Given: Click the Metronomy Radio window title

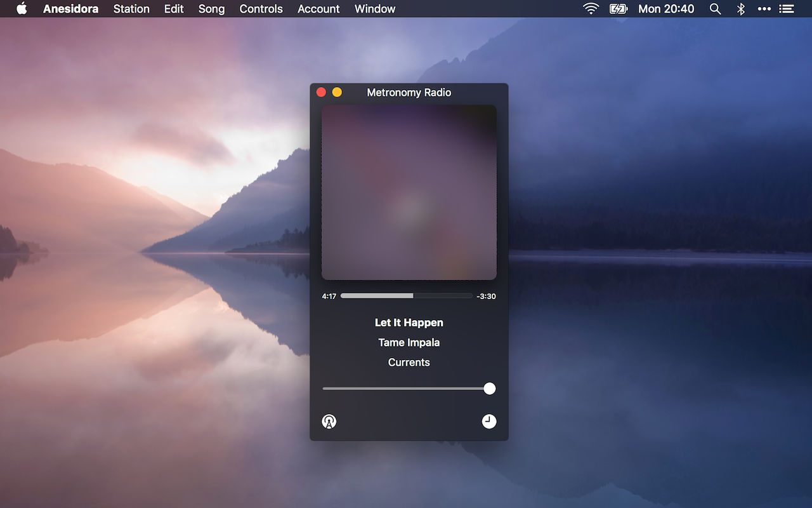Looking at the screenshot, I should 409,93.
